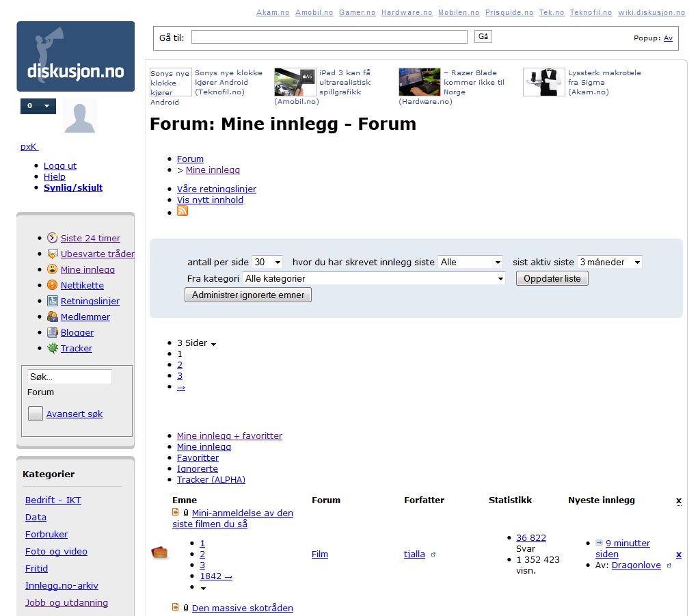Expand the thread page list arrow

tap(203, 588)
